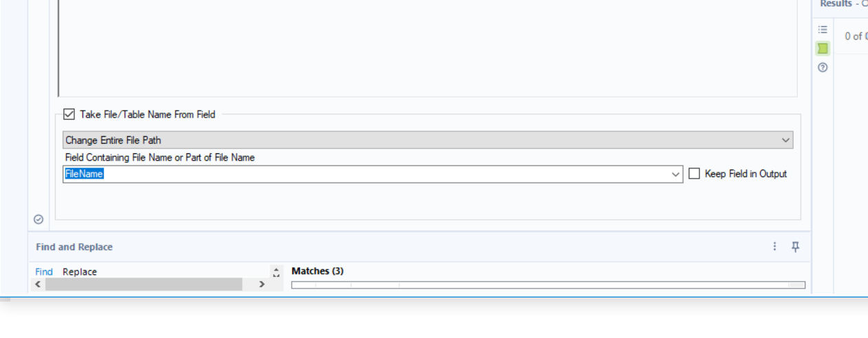This screenshot has height=338, width=868.
Task: Click the messages list icon in Results
Action: click(823, 30)
